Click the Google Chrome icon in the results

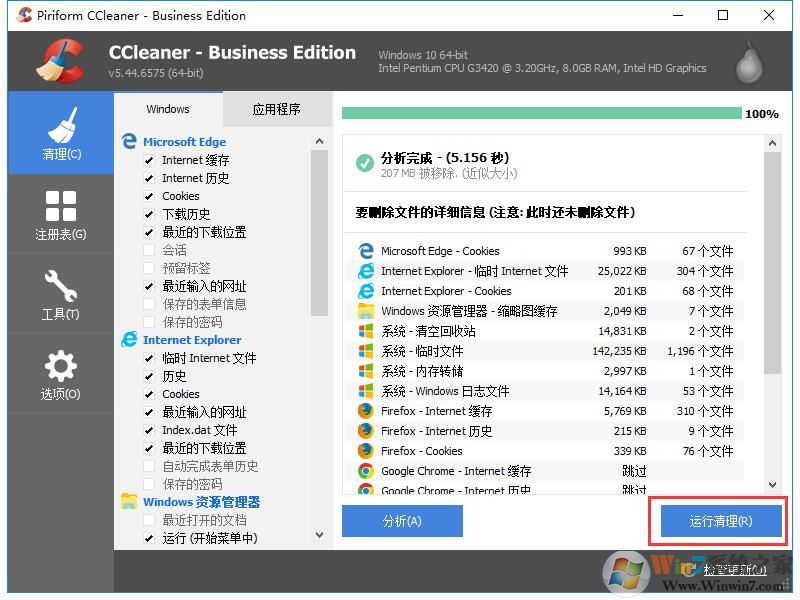point(365,471)
